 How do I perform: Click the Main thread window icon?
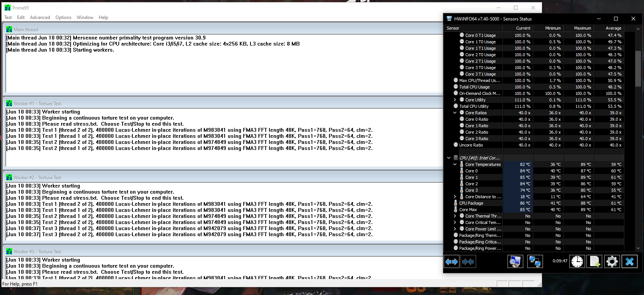pos(9,29)
